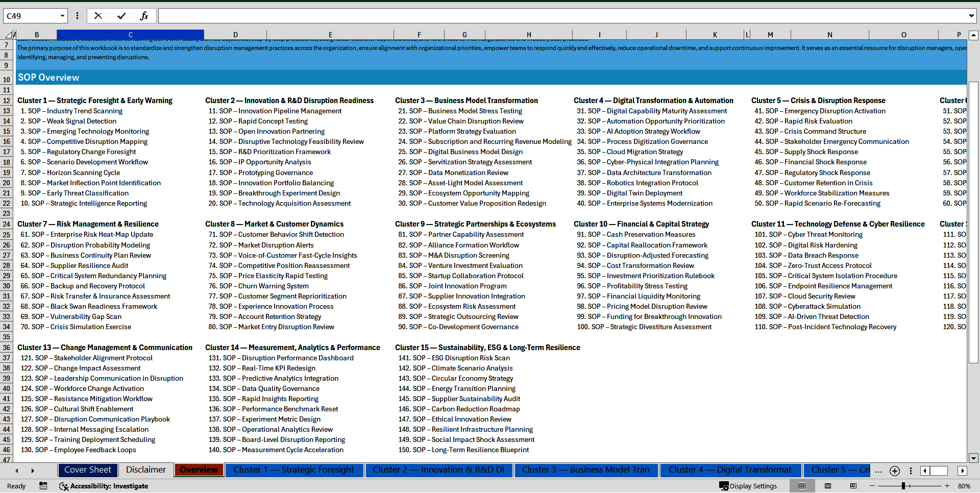Image resolution: width=980 pixels, height=493 pixels.
Task: Select the Normal view icon
Action: click(x=803, y=486)
